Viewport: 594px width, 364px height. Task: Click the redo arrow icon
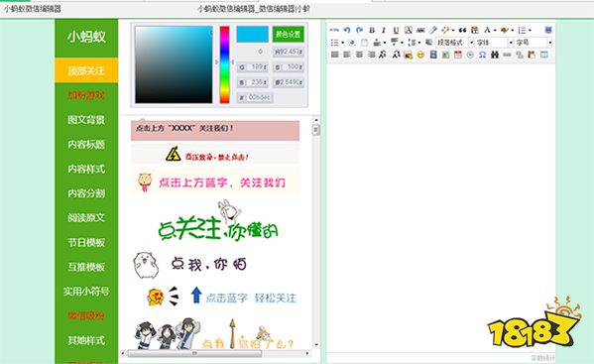(x=359, y=30)
